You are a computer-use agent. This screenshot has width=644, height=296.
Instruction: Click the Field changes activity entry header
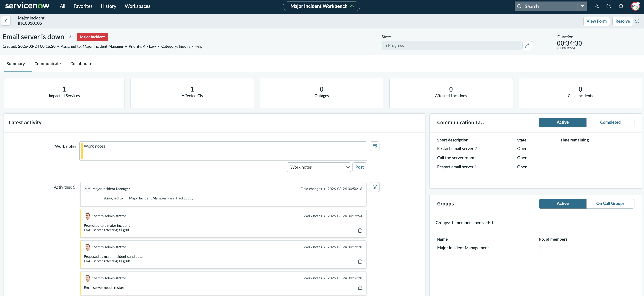point(223,189)
